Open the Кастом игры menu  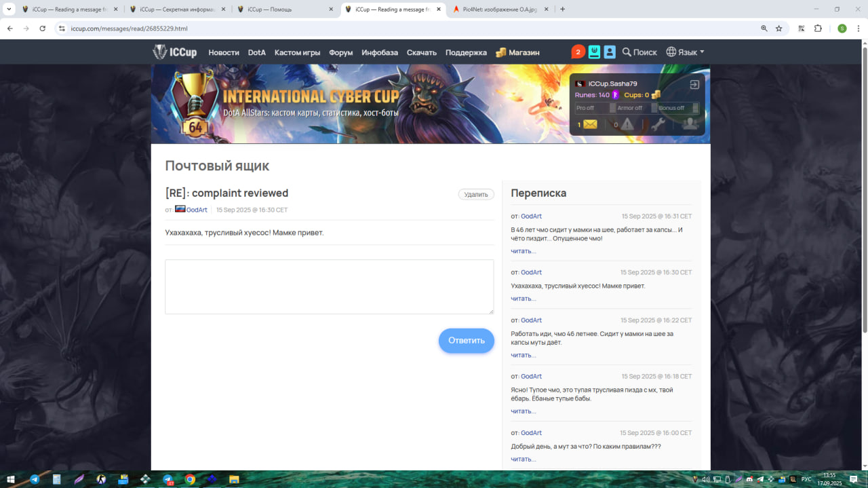coord(297,52)
